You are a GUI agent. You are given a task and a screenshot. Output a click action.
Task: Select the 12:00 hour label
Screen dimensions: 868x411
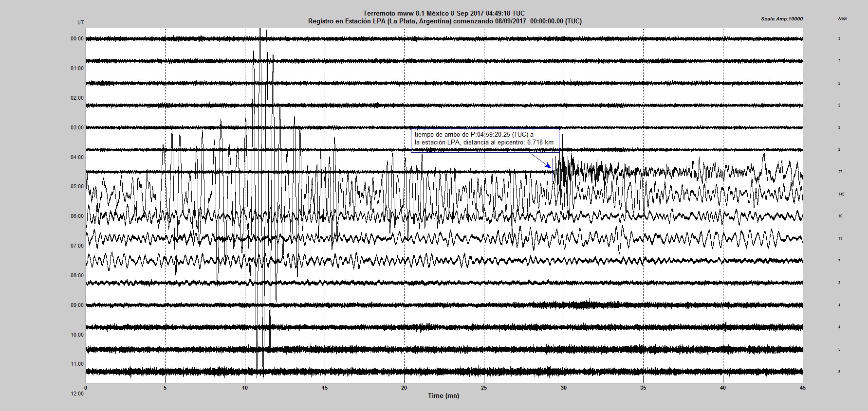tap(77, 394)
